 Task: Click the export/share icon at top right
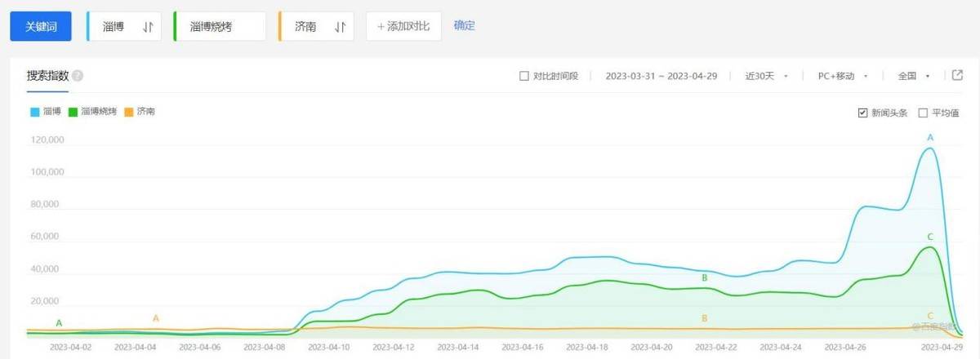[x=957, y=75]
